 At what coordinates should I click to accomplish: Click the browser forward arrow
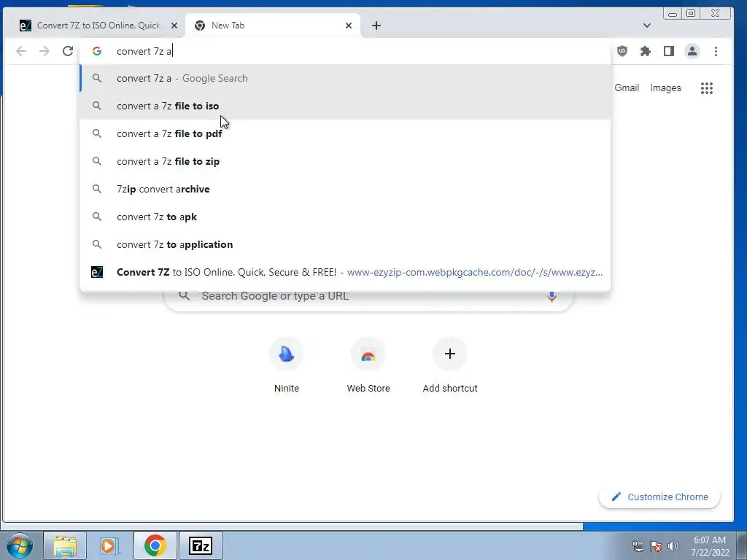pyautogui.click(x=44, y=51)
